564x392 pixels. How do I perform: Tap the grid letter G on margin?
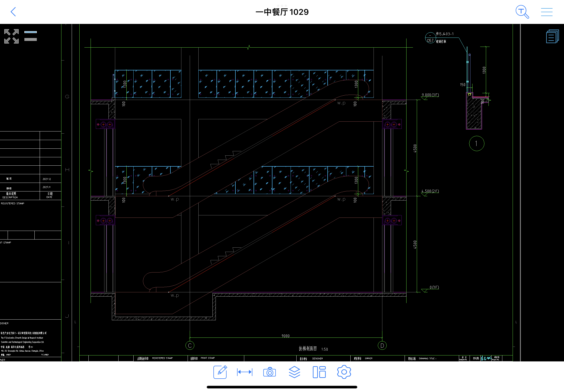point(67,97)
